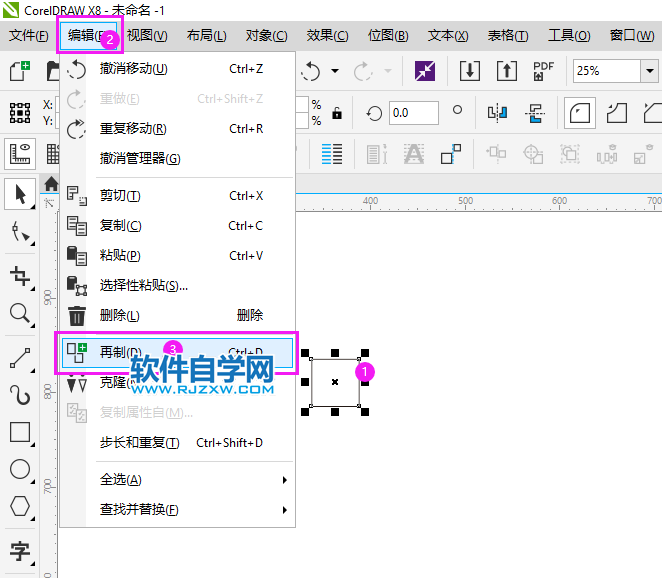Select the Crop tool
The width and height of the screenshot is (662, 578).
(20, 276)
